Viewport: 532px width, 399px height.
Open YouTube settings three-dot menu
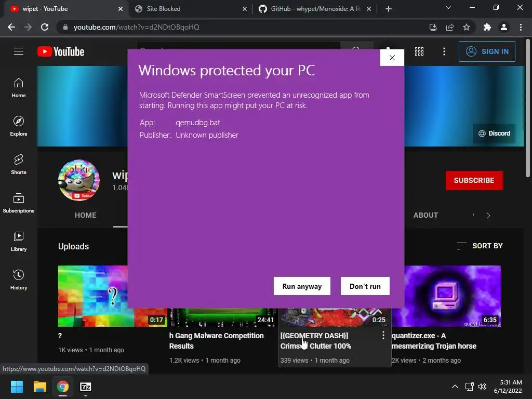444,51
